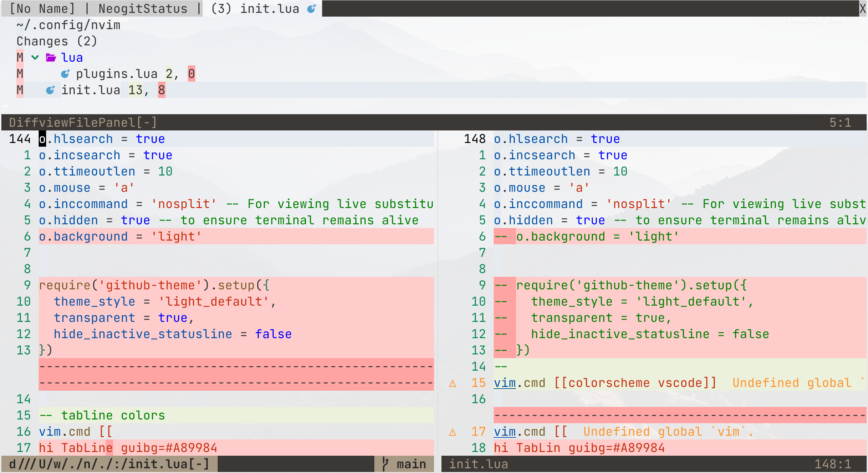Toggle the M status marker on the lua folder
Screen dimensions: 868x473
20,57
